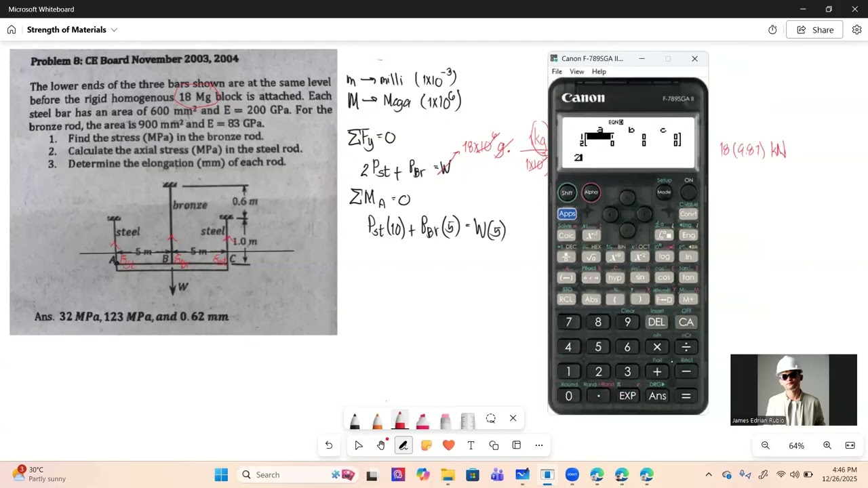Toggle the inking pen mode
The image size is (868, 488).
click(x=403, y=445)
